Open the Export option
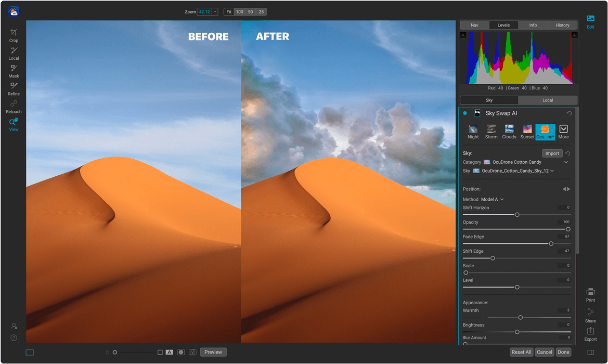 [x=590, y=334]
